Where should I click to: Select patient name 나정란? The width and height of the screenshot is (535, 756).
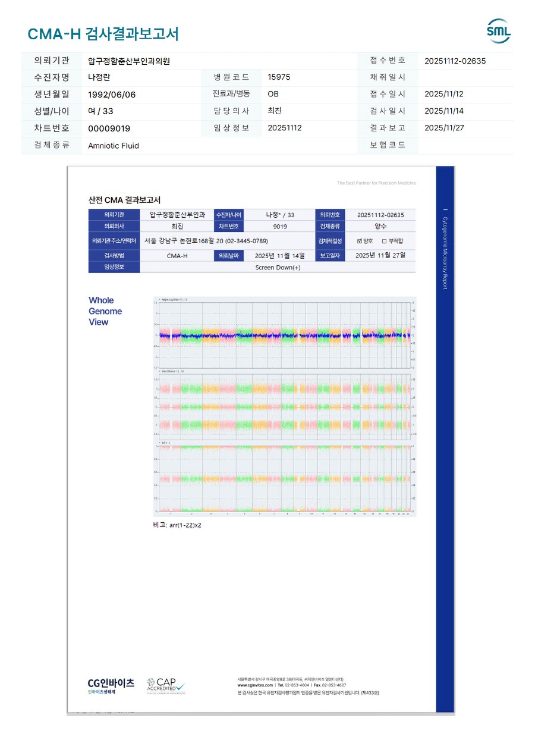(x=99, y=77)
